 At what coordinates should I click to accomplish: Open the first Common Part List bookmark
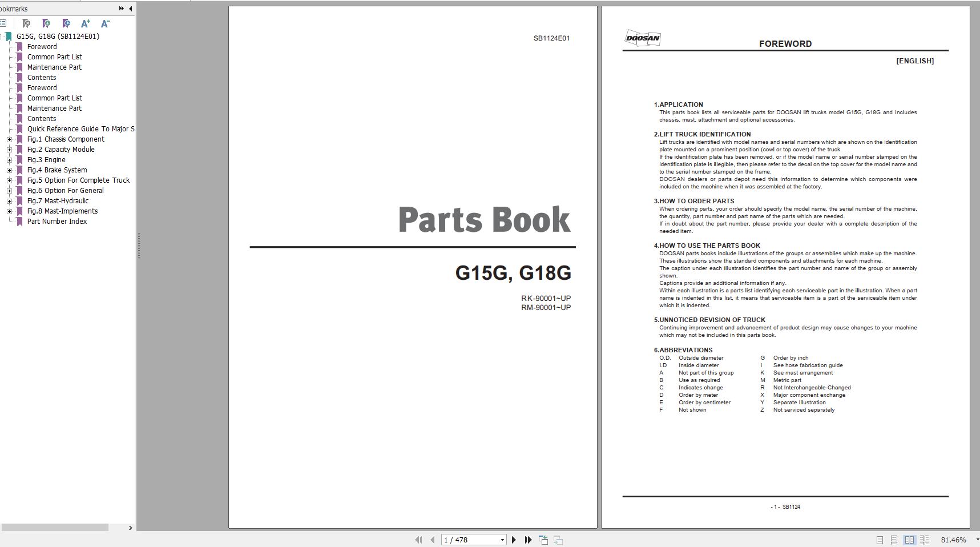[x=54, y=57]
